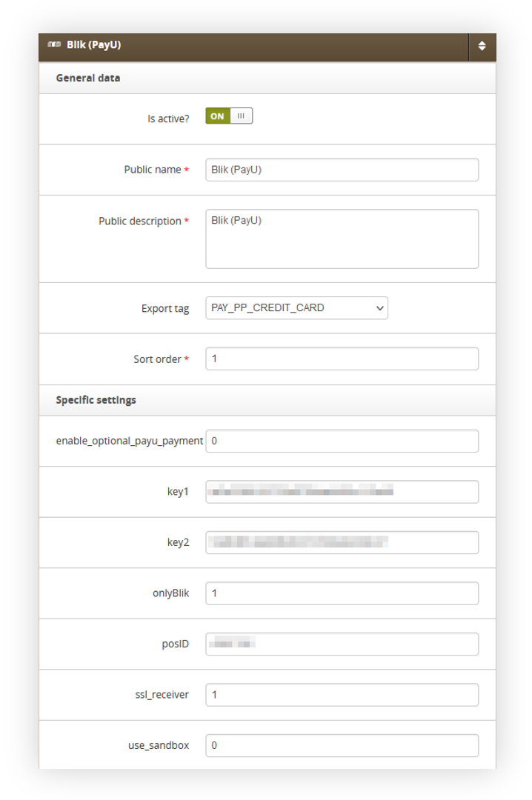Viewport: 532px width, 800px height.
Task: Click the Public name label
Action: pos(152,170)
